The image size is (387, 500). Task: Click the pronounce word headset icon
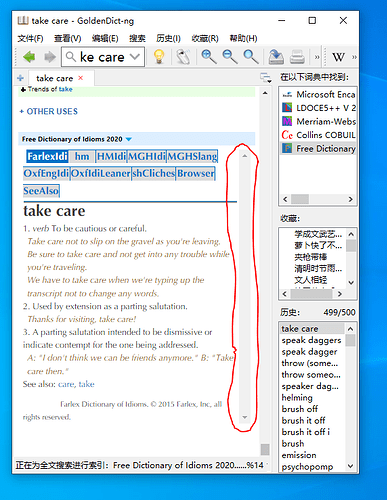coord(183,57)
